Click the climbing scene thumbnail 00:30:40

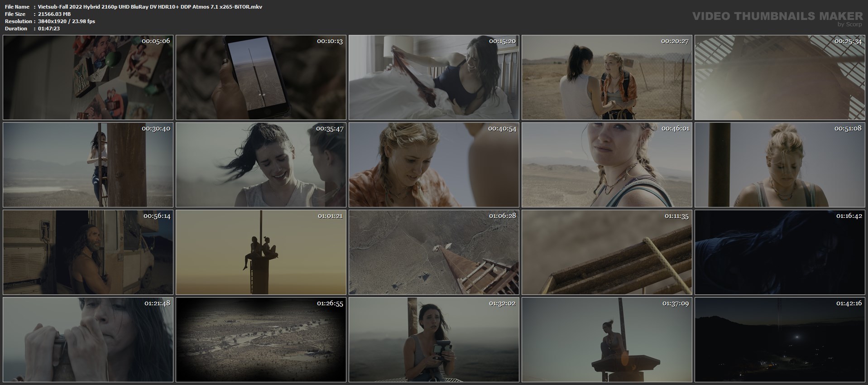(88, 165)
